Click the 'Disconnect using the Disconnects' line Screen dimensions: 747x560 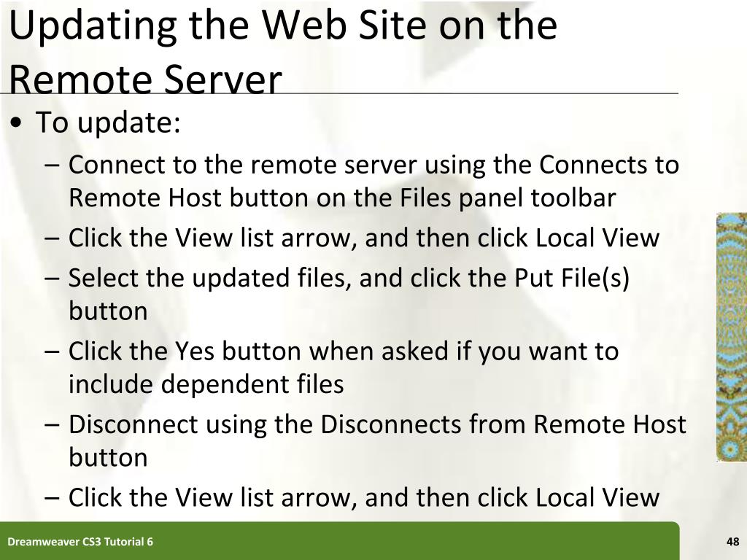tap(377, 424)
